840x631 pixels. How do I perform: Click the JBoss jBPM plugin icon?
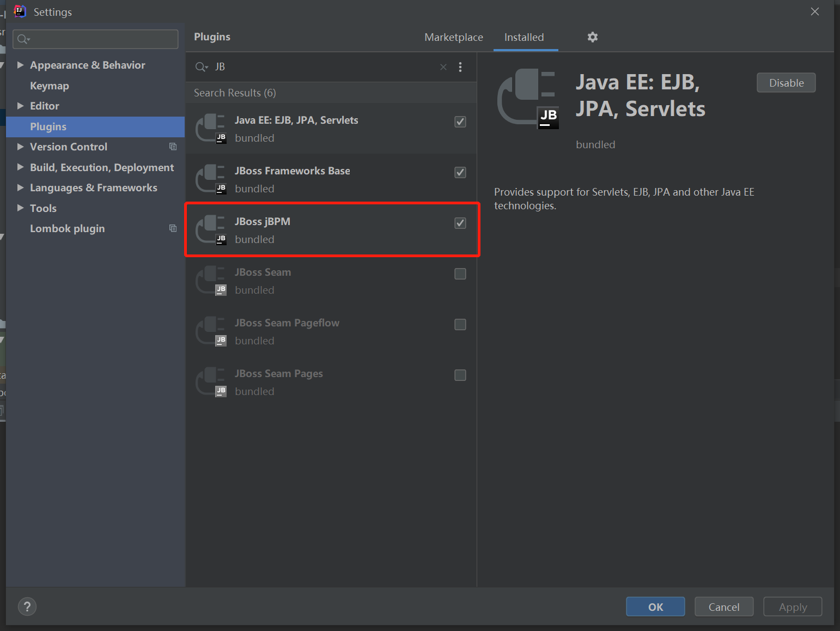(x=211, y=230)
